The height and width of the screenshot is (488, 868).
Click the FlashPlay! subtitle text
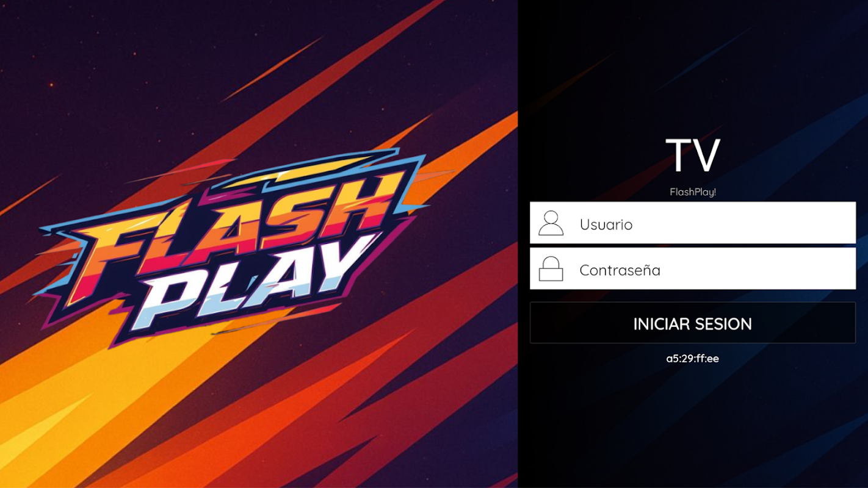693,192
